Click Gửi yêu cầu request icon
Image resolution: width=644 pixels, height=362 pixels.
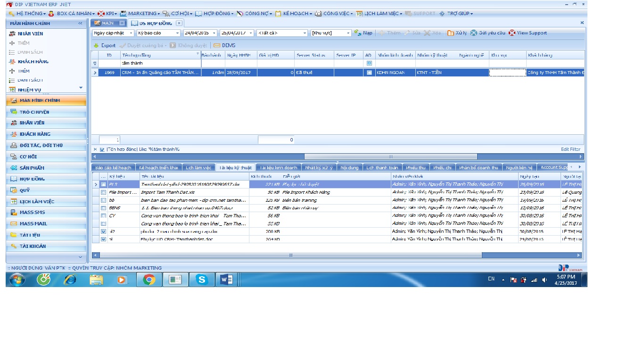click(x=474, y=33)
